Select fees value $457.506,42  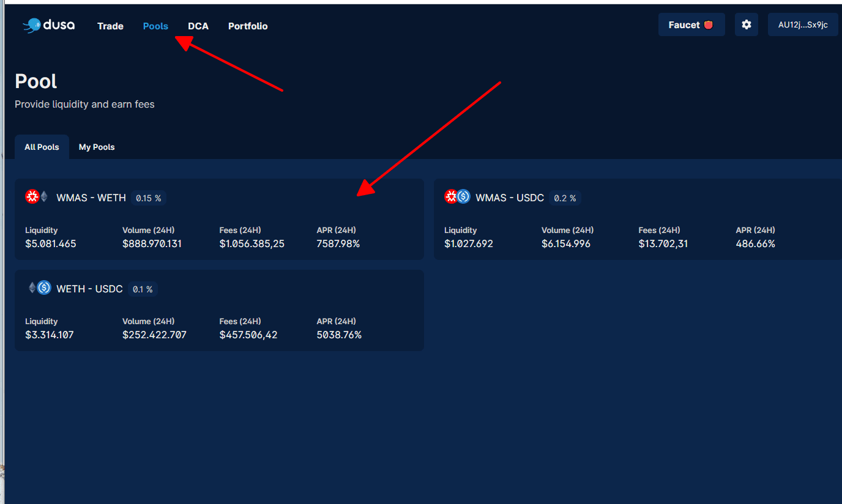click(x=248, y=335)
